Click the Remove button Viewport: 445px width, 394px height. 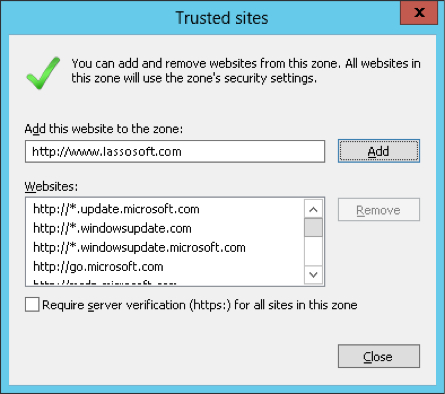point(379,210)
